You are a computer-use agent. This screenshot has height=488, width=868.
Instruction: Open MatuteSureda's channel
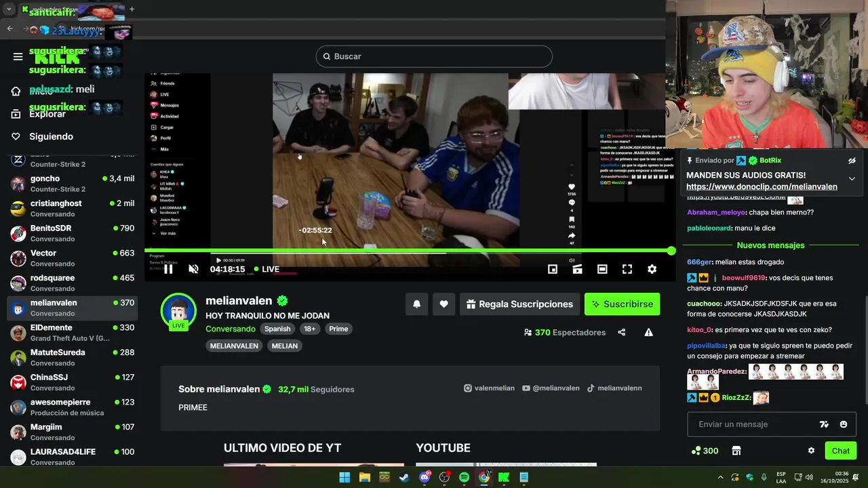[73, 357]
